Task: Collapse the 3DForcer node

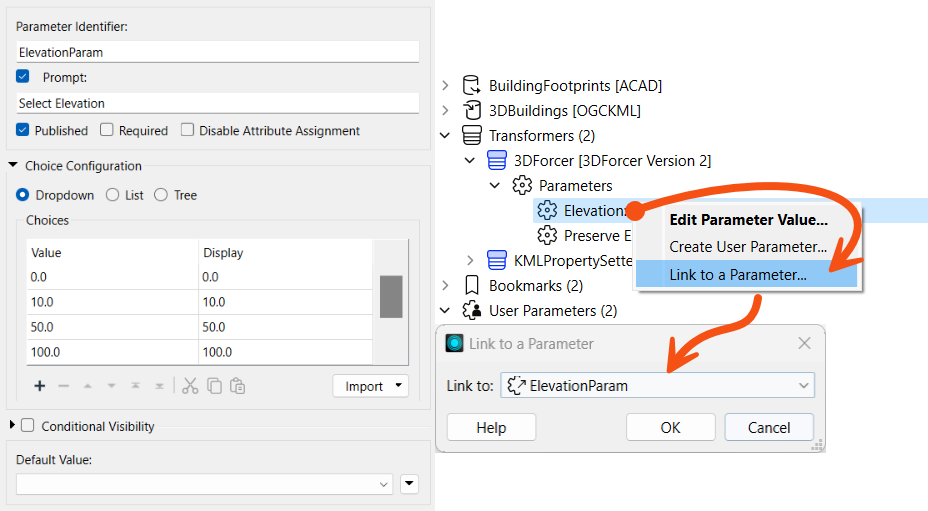Action: click(470, 160)
